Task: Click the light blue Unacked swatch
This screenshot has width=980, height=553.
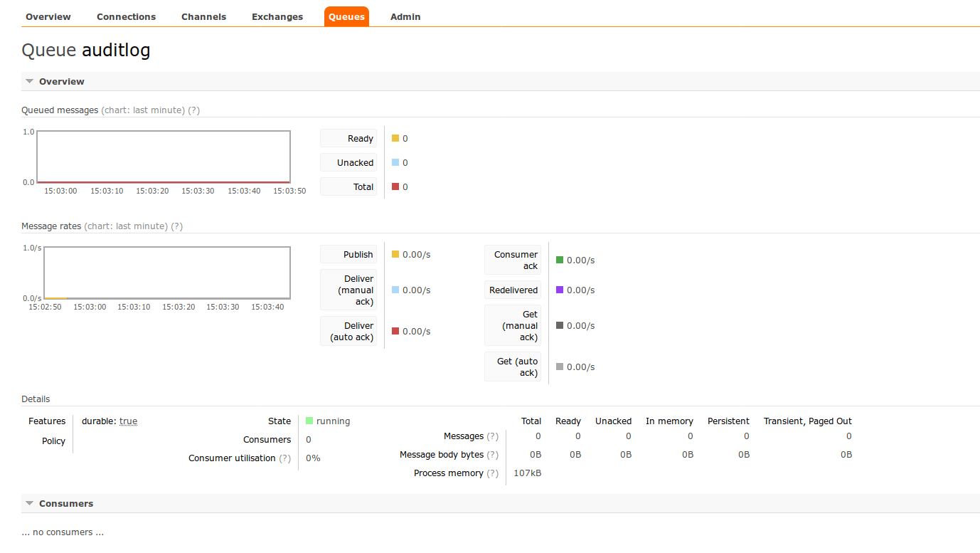Action: (395, 162)
